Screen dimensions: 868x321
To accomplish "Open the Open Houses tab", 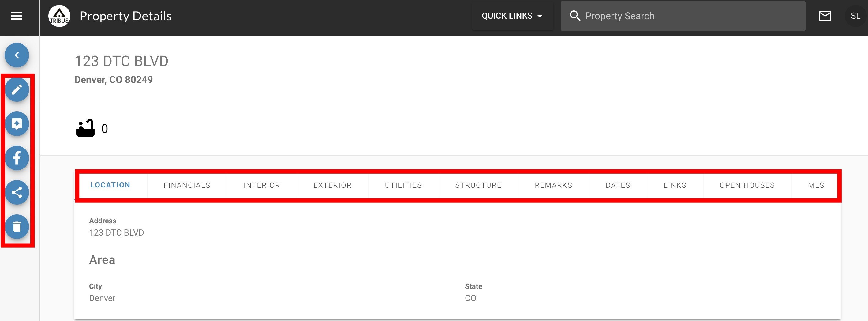I will 747,185.
